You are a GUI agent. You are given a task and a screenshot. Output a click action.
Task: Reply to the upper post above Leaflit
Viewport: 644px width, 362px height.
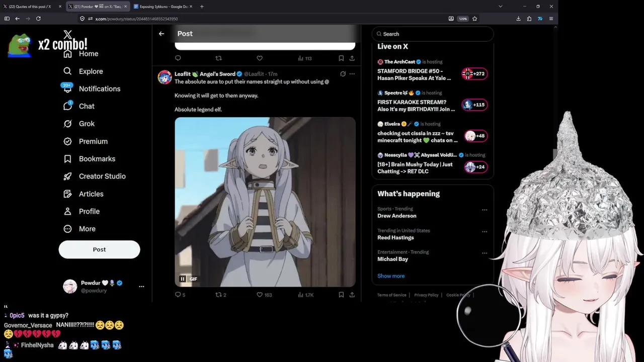pos(178,58)
